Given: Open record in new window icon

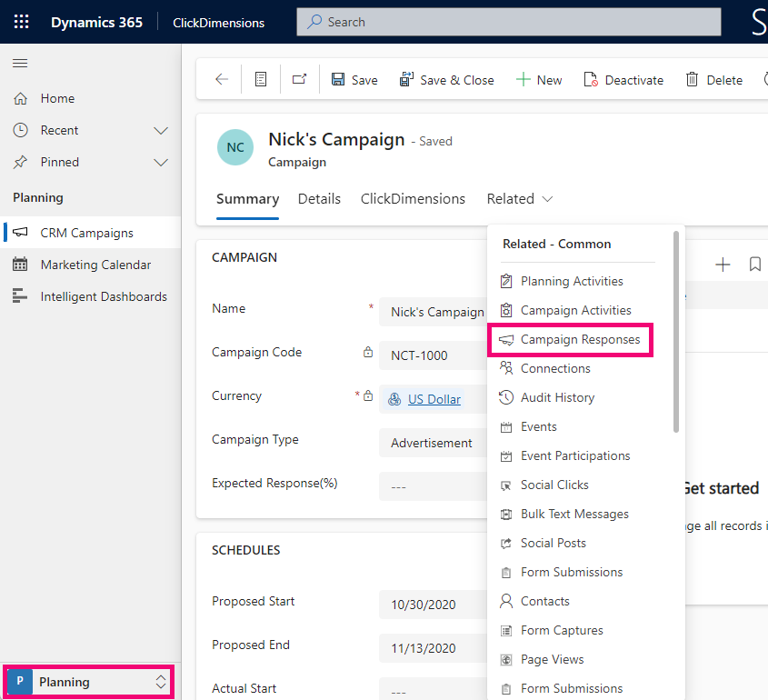Looking at the screenshot, I should 299,79.
